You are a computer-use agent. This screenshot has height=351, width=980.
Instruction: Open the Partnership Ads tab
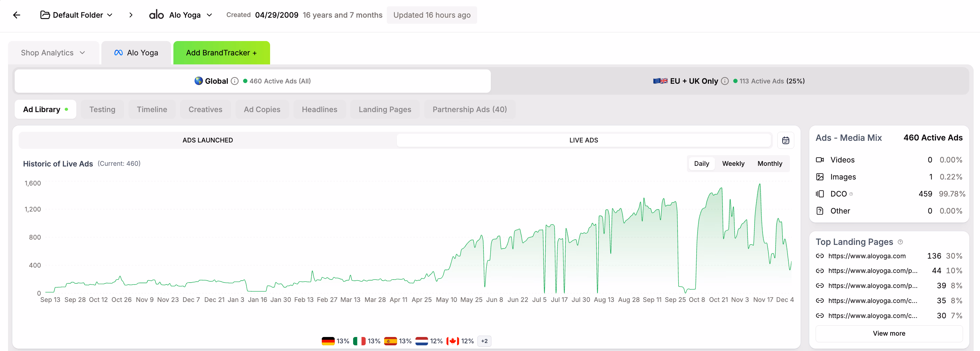click(469, 109)
